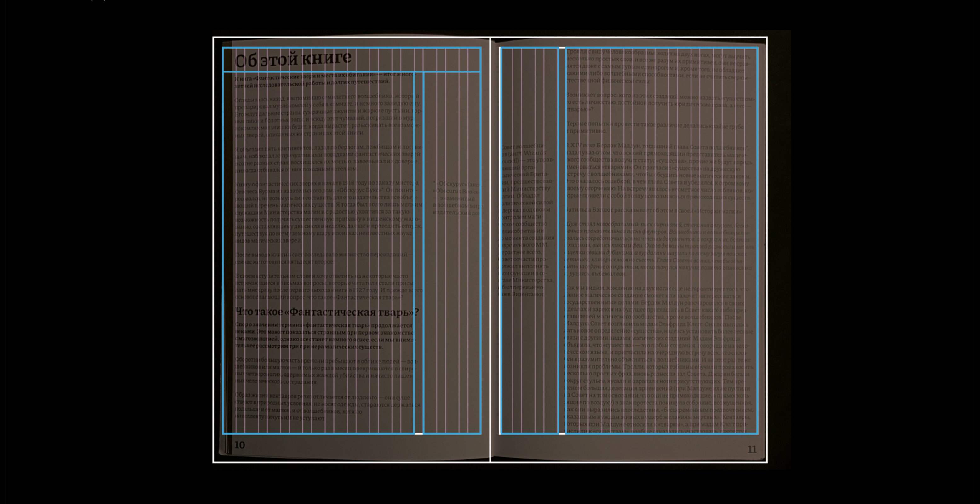
Task: Click the paragraph beginning 'В XIV веке'
Action: pos(658,171)
